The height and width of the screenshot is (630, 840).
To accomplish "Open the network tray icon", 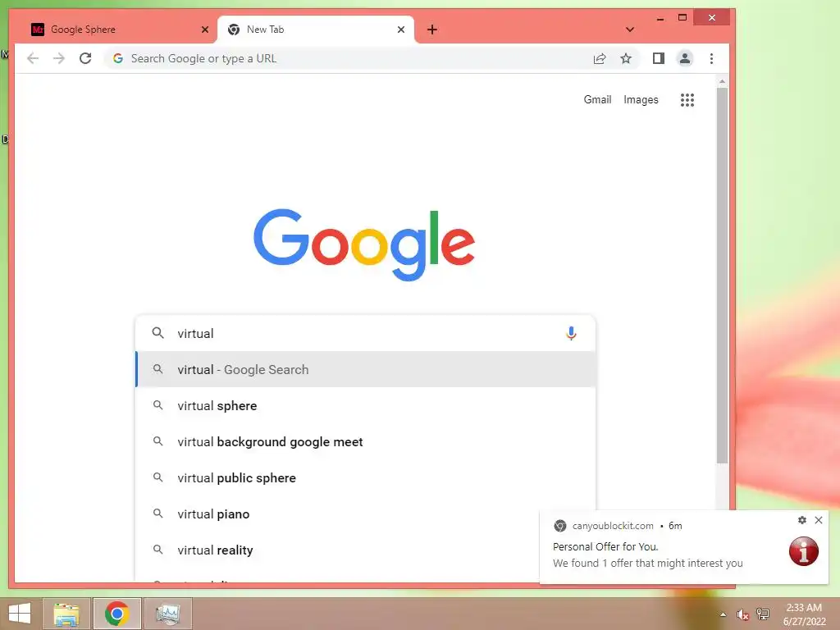I will click(x=762, y=614).
